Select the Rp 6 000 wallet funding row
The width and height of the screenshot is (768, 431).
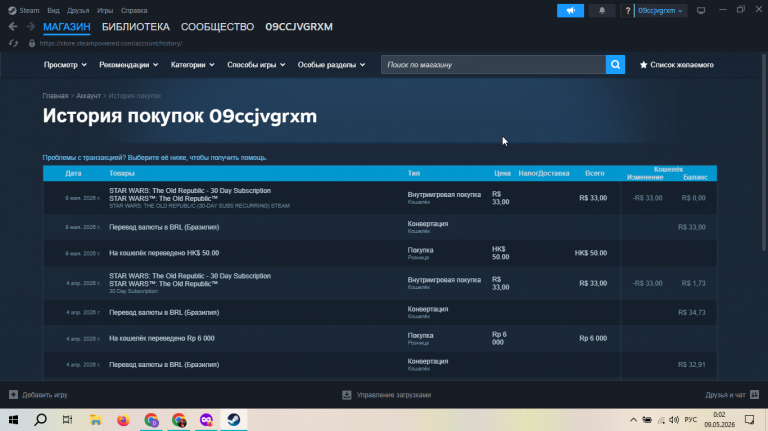[380, 338]
